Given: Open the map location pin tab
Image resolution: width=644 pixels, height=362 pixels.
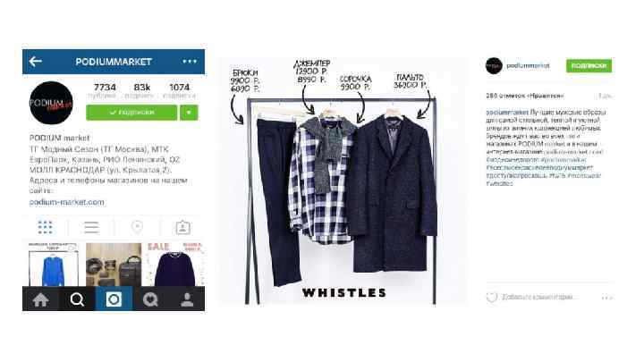Looking at the screenshot, I should pos(137,227).
